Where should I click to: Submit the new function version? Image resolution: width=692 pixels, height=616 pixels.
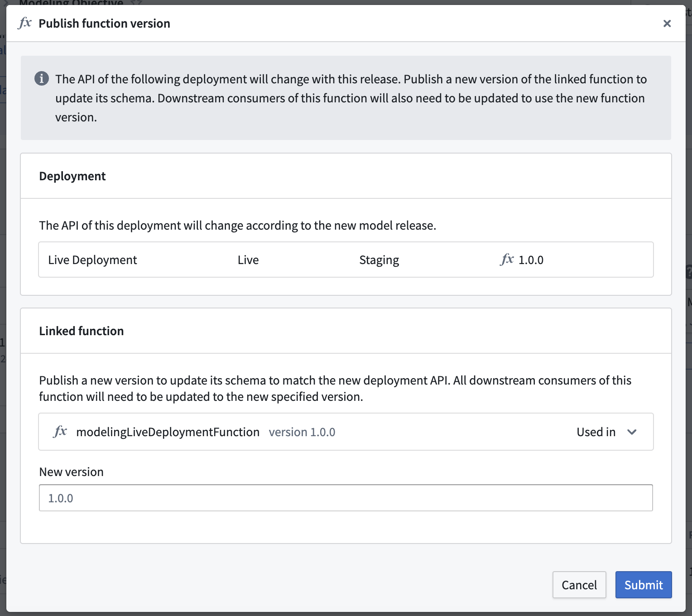tap(644, 585)
